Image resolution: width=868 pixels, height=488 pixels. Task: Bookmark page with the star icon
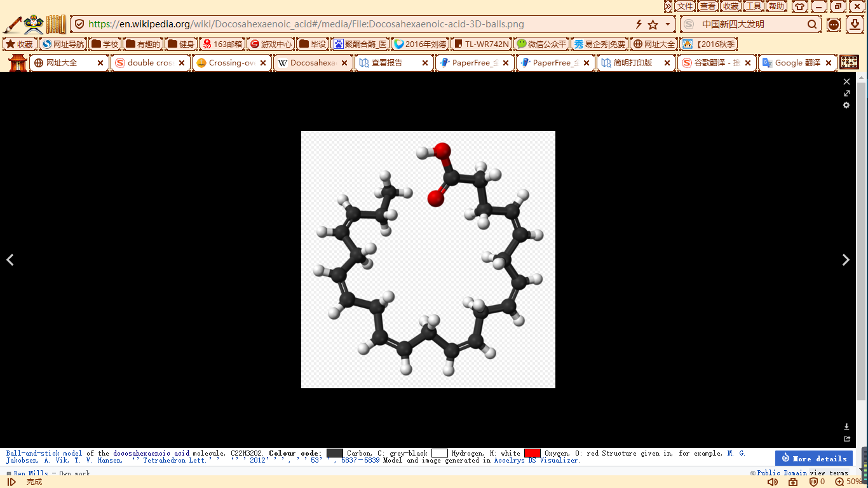tap(653, 25)
